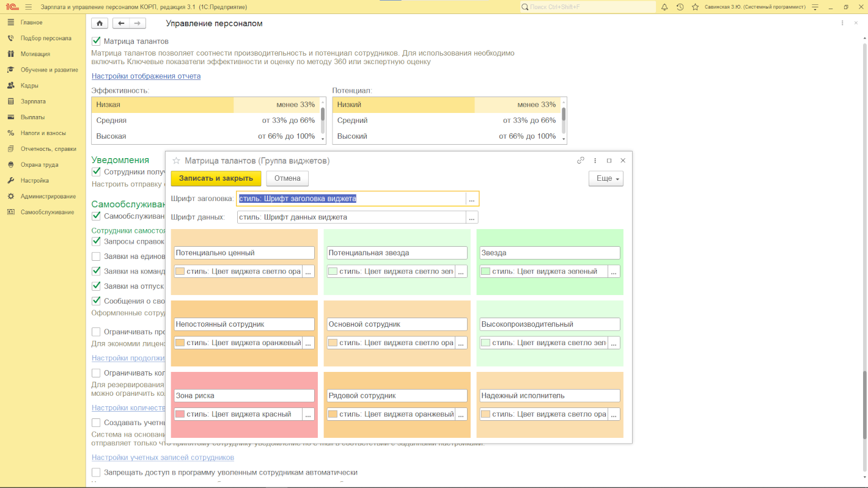Expand the Еще dropdown button
868x488 pixels.
[605, 178]
